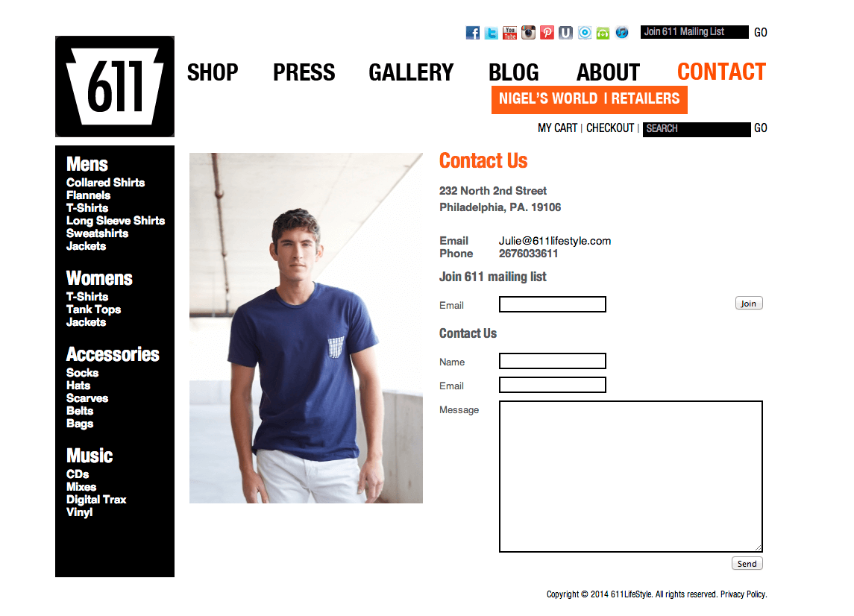Screen dimensions: 854x616
Task: Browse Mens Collared Shirts category
Action: tap(106, 183)
